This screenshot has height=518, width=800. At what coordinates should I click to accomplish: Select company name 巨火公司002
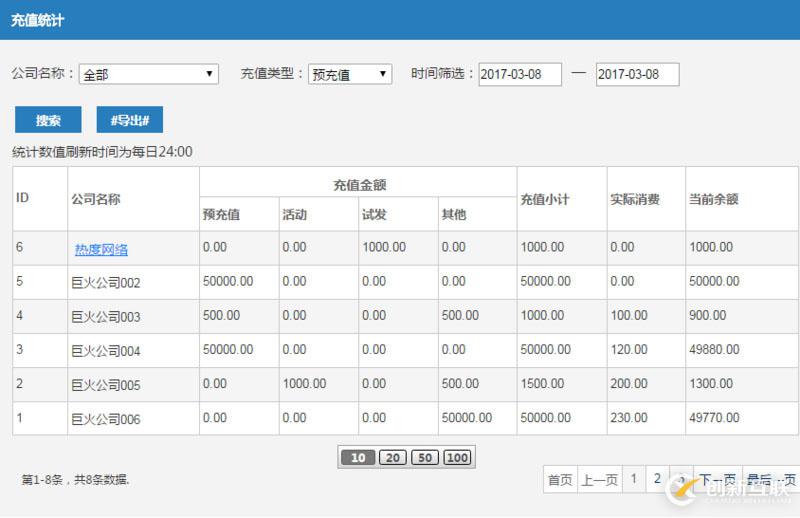(106, 282)
